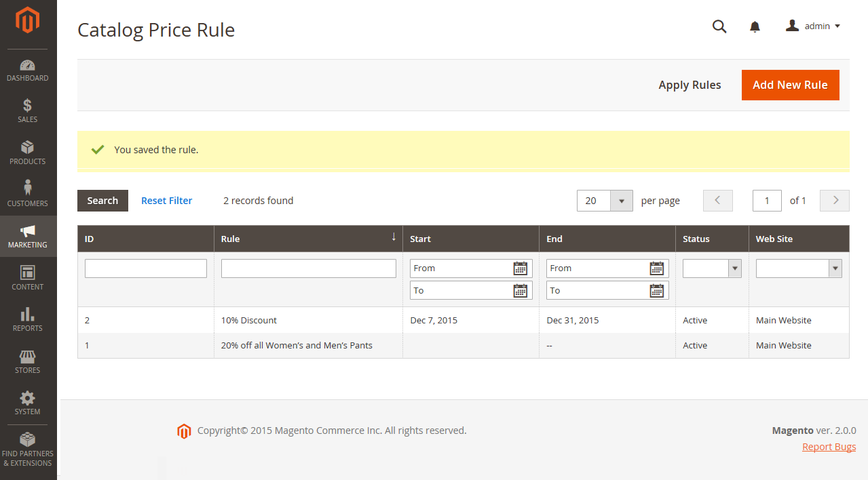Image resolution: width=868 pixels, height=480 pixels.
Task: Open the Dashboard sidebar menu
Action: click(x=28, y=71)
